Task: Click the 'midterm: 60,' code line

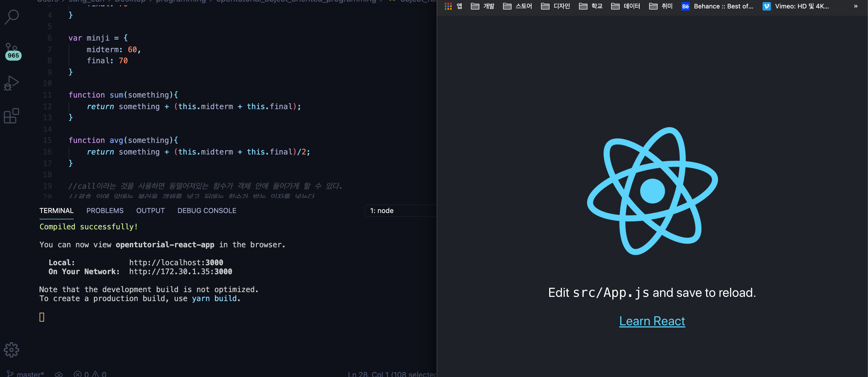Action: click(x=114, y=50)
